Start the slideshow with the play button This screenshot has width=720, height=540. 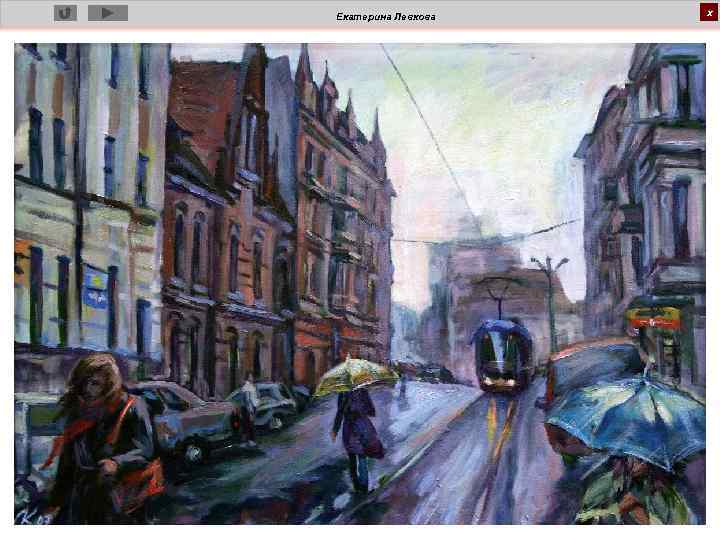click(x=108, y=13)
